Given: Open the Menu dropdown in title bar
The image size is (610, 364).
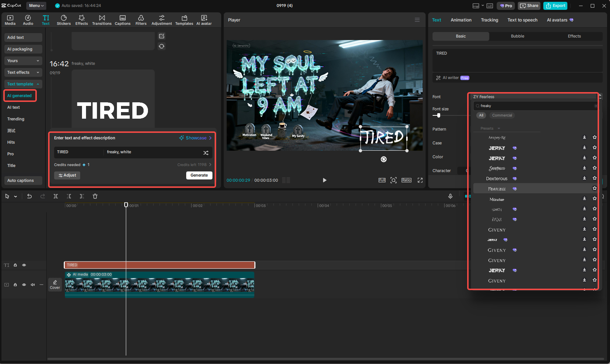Looking at the screenshot, I should (x=36, y=5).
